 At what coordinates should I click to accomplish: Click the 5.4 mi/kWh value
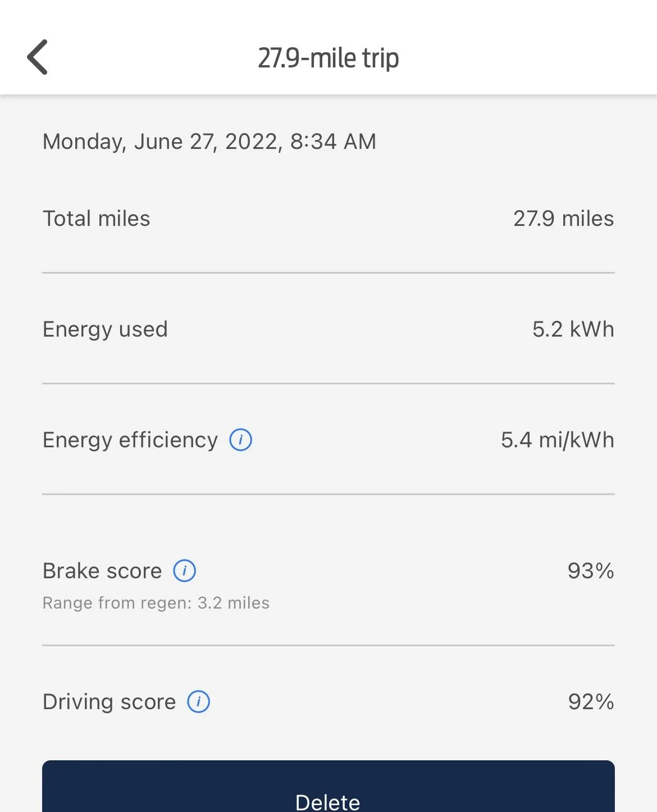(557, 440)
